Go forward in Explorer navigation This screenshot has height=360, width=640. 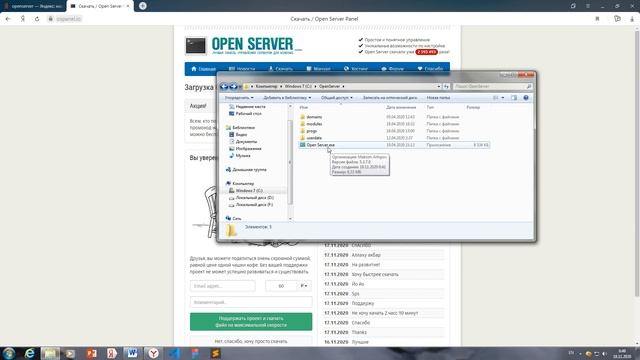(233, 86)
